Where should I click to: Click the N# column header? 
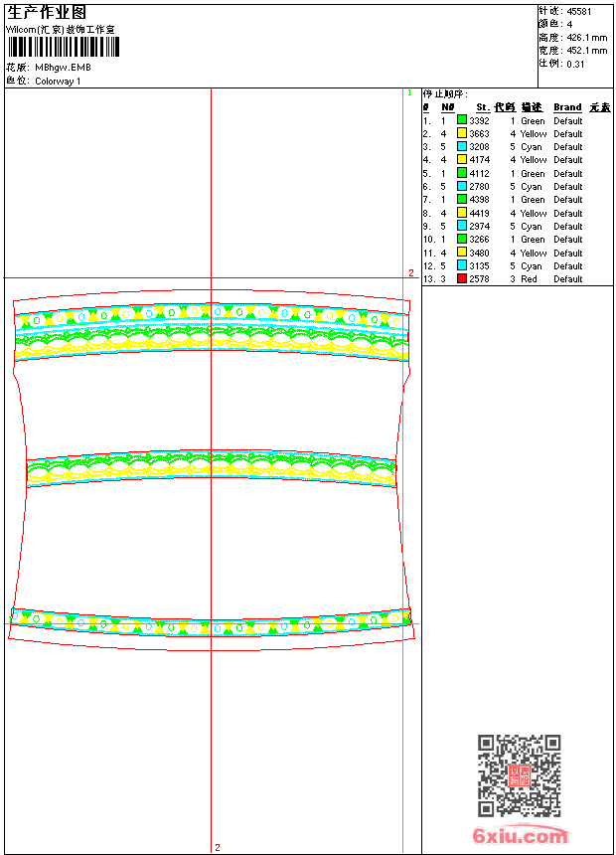[x=447, y=107]
